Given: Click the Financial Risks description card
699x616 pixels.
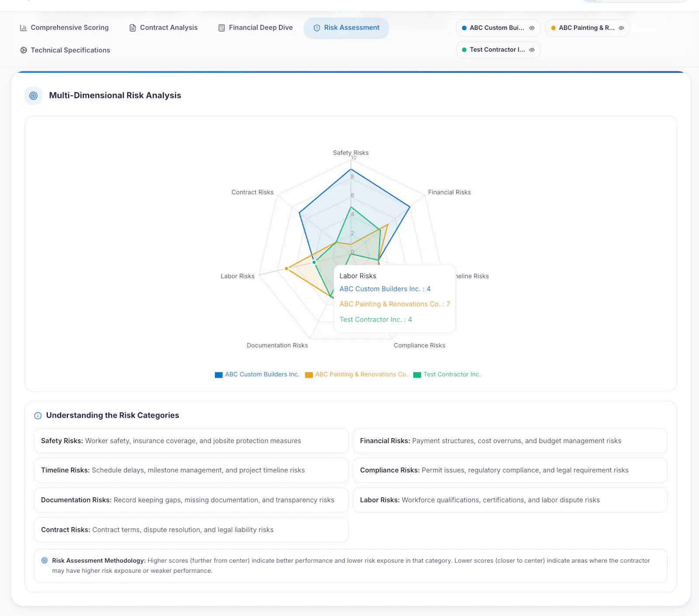Looking at the screenshot, I should (x=510, y=441).
